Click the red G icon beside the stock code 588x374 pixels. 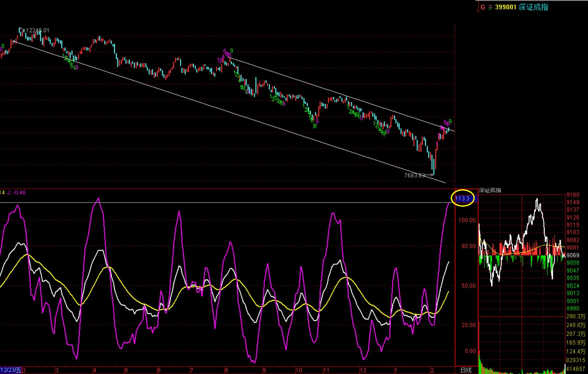(x=483, y=7)
